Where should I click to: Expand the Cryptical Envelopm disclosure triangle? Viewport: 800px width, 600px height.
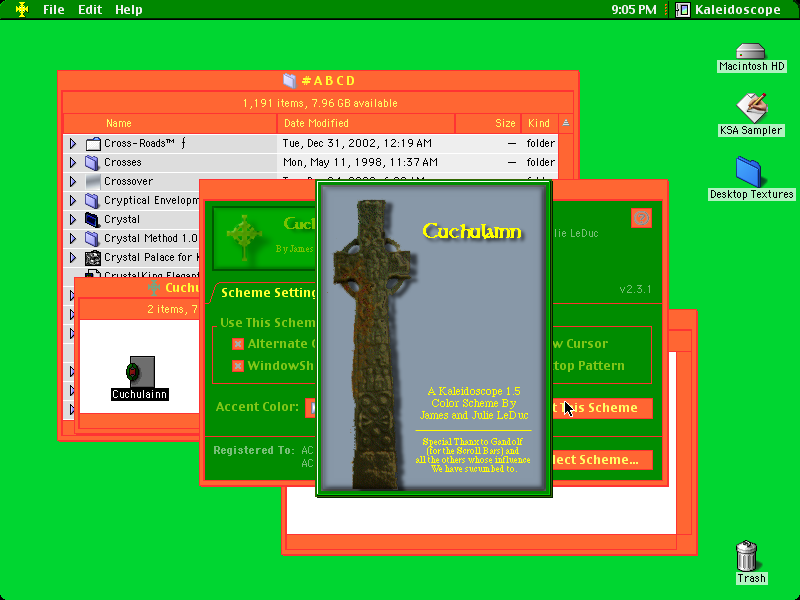73,201
